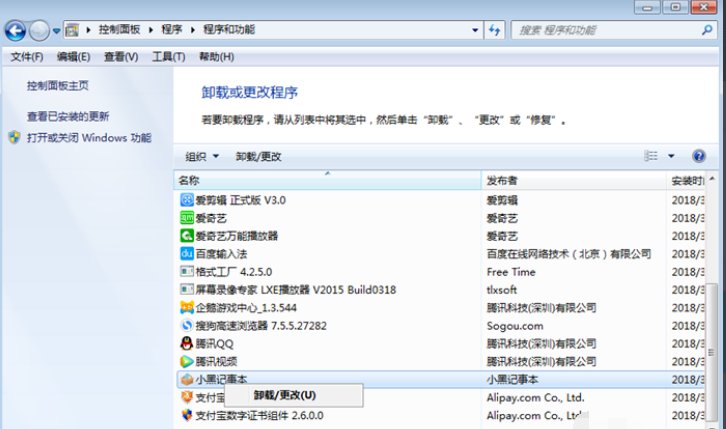The width and height of the screenshot is (726, 429).
Task: Open 打开或关闭 Windows 功能 link
Action: [x=89, y=138]
